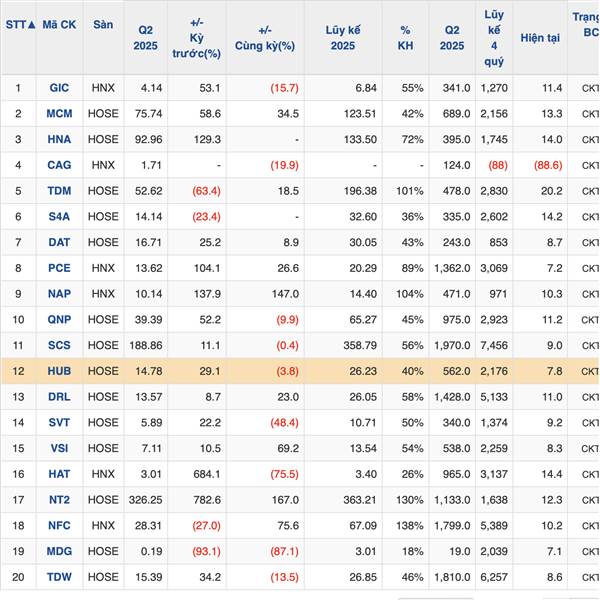
Task: Sort by Hiện tại column header
Action: click(x=540, y=38)
